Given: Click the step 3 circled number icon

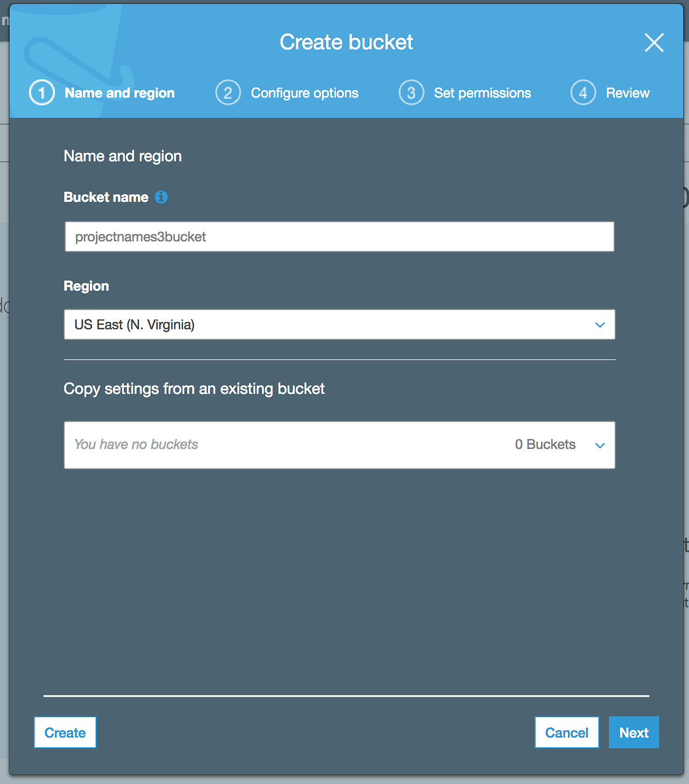Looking at the screenshot, I should tap(411, 92).
